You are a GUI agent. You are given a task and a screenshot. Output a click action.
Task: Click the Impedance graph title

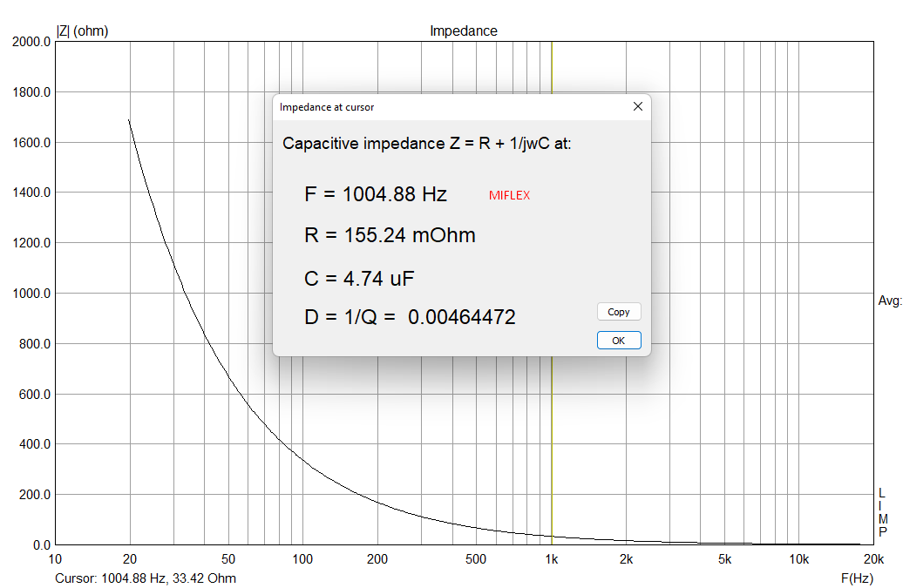pos(464,31)
